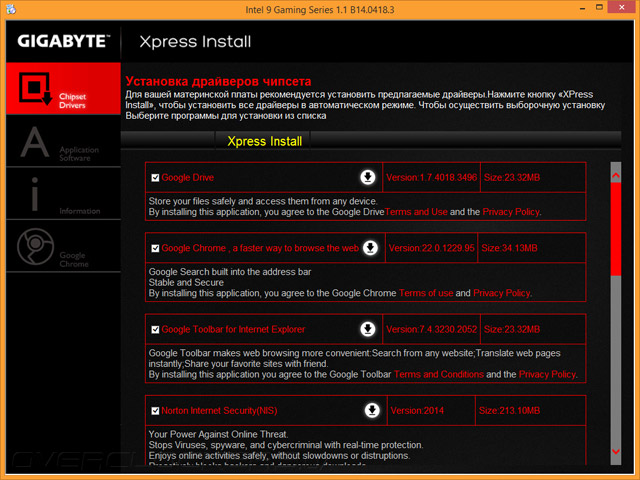Click download icon for Google Toolbar
This screenshot has height=480, width=640.
point(368,329)
